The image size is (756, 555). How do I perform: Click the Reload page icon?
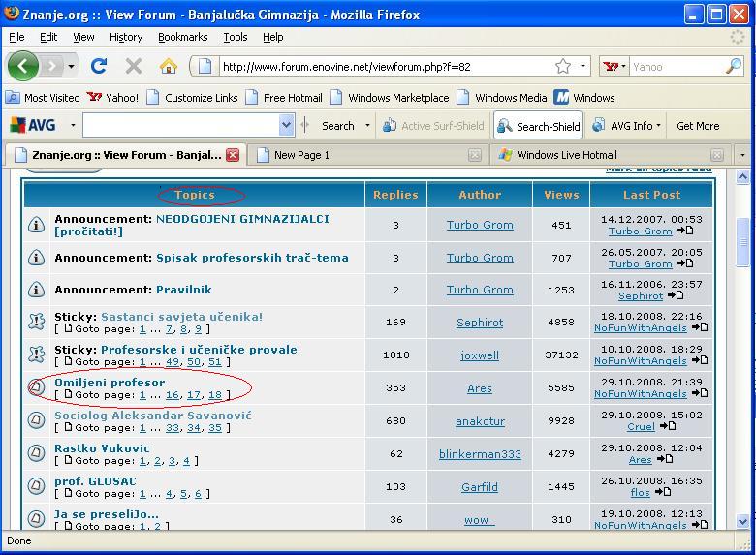tap(98, 67)
